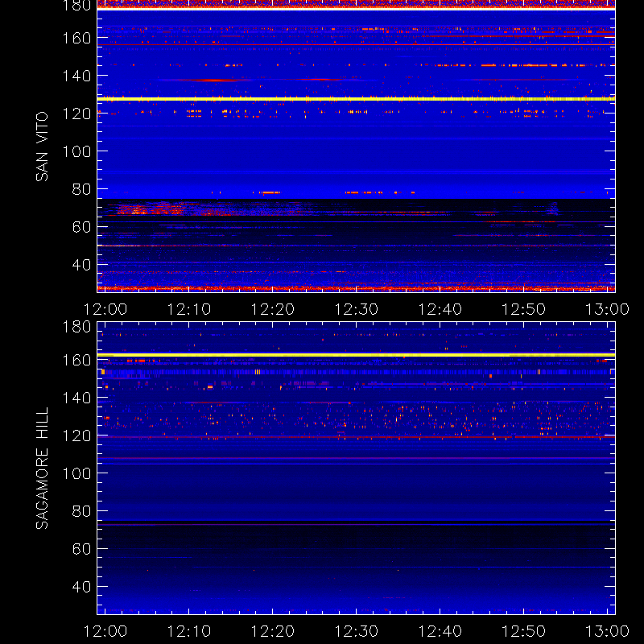Select 140 tick label on San Vito plot
Viewport: 644px width, 644px height.
pos(76,76)
